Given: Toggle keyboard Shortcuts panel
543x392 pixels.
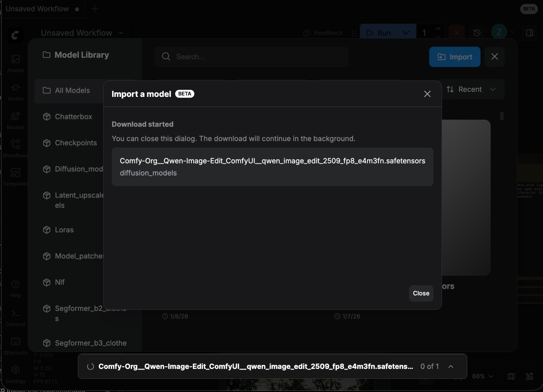Looking at the screenshot, I should (15, 344).
